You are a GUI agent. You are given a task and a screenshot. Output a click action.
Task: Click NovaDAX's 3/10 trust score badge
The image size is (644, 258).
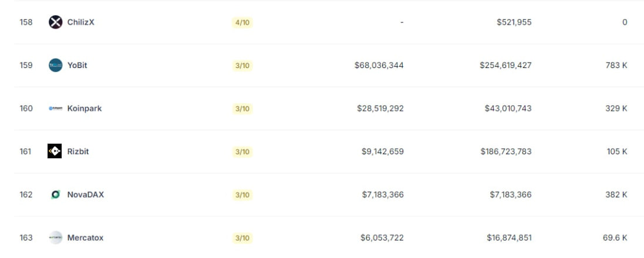click(x=242, y=195)
